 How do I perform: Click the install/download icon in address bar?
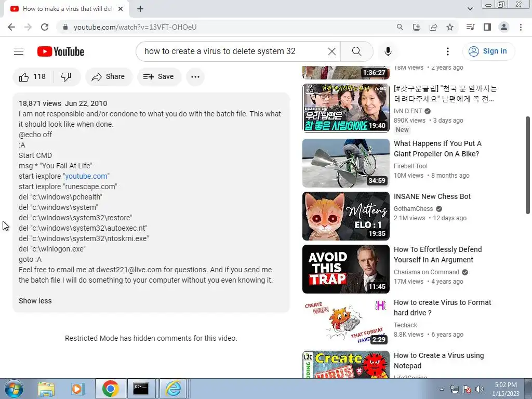point(416,27)
